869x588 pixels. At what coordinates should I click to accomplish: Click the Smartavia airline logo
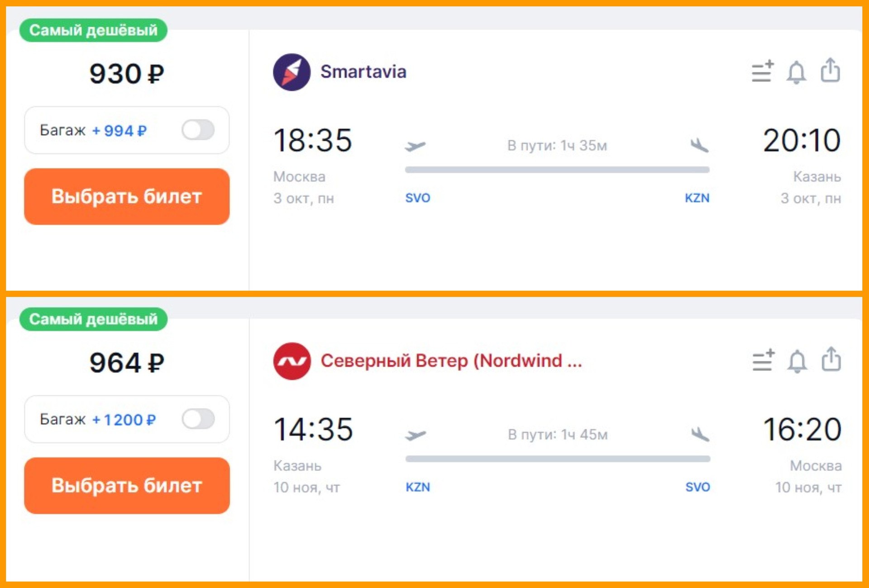tap(291, 72)
